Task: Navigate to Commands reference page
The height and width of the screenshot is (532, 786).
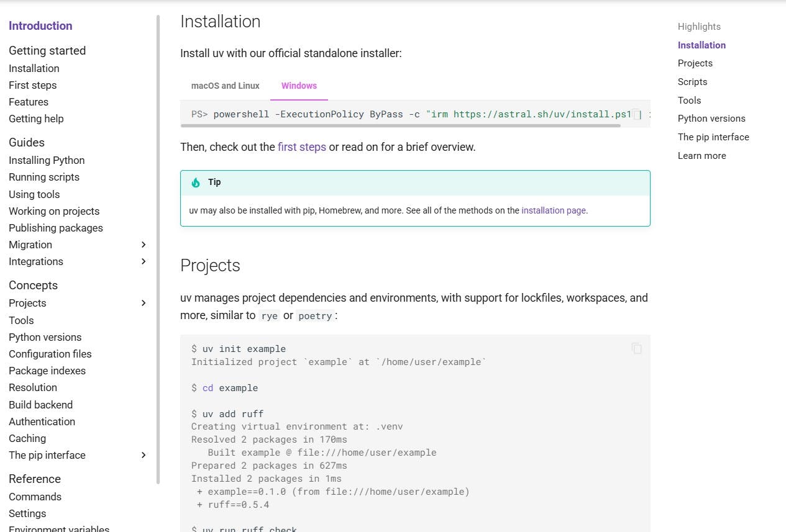Action: pos(35,497)
